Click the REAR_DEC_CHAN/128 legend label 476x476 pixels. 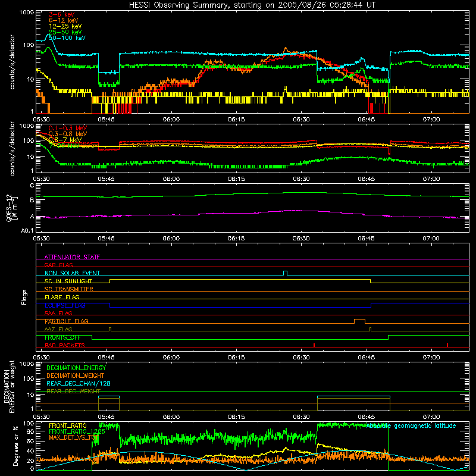[79, 383]
